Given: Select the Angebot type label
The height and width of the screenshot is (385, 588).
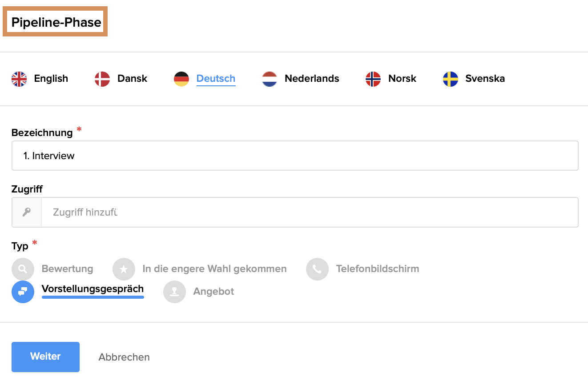Looking at the screenshot, I should (213, 292).
